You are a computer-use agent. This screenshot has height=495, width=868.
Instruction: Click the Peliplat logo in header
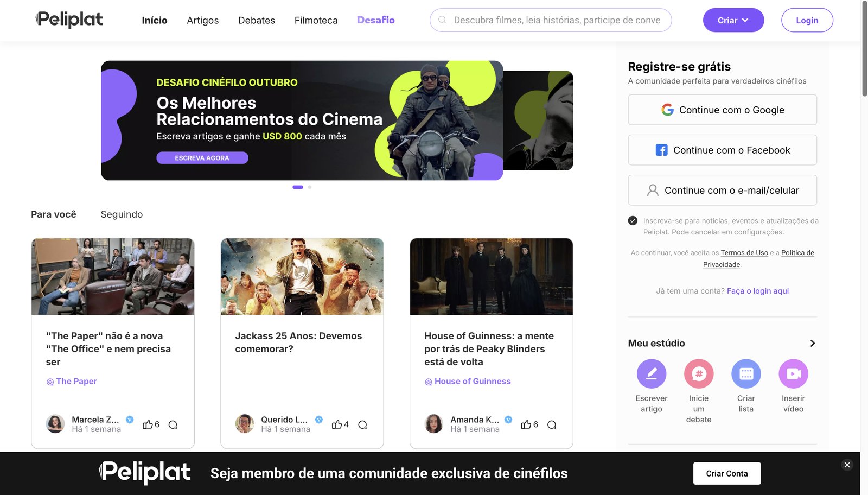69,20
